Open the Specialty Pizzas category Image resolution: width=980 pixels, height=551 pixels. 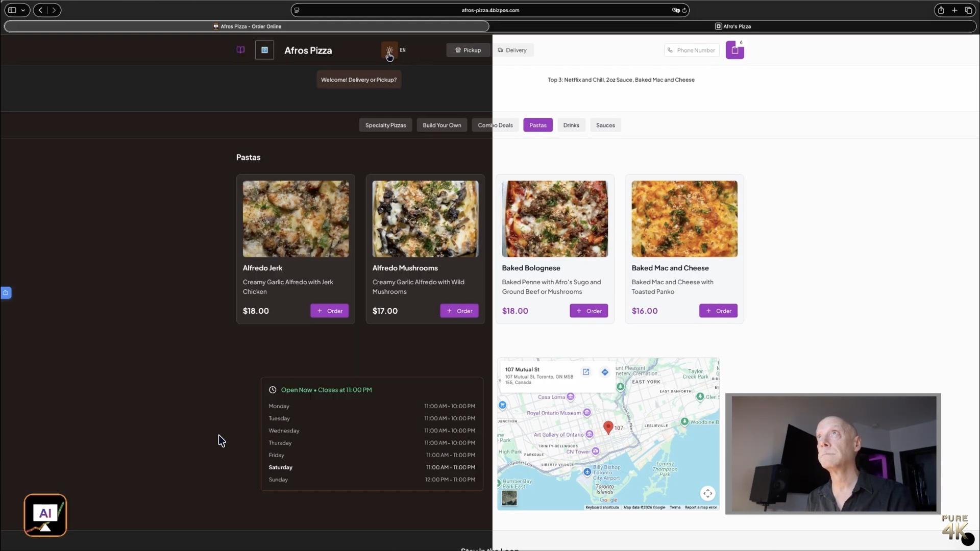[x=385, y=125]
